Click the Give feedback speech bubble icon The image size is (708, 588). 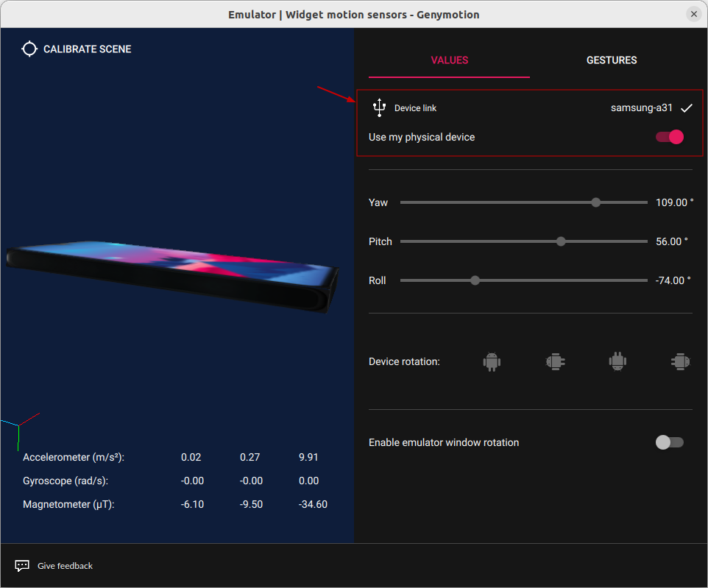22,566
